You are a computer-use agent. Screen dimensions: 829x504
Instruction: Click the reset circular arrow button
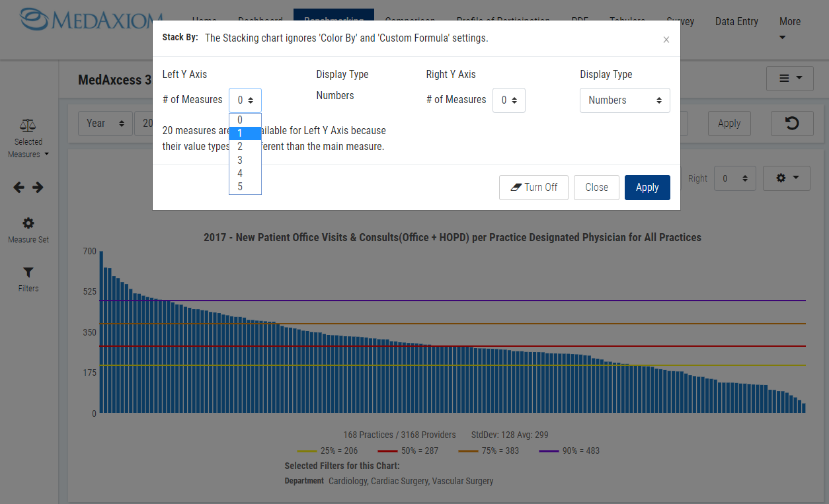pyautogui.click(x=791, y=124)
